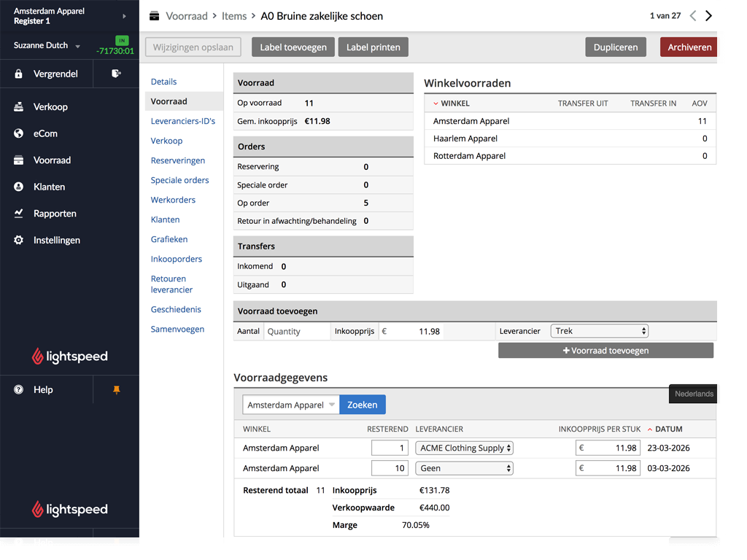The height and width of the screenshot is (560, 747).
Task: Open the Werkorders tab
Action: coord(173,200)
